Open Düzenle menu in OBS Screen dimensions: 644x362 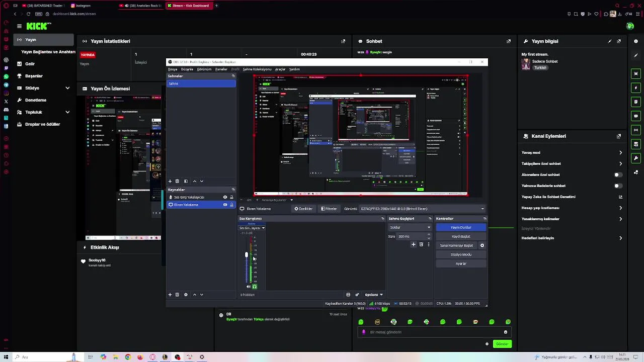(187, 69)
